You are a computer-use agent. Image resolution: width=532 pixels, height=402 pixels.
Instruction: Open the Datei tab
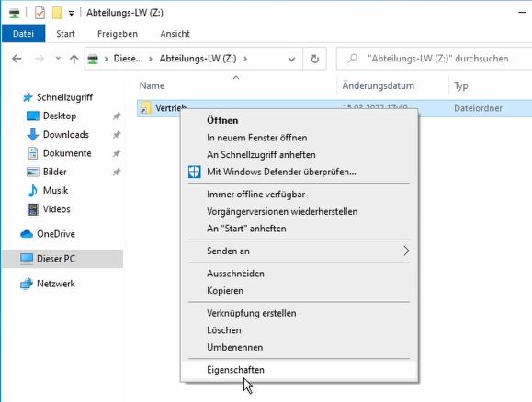tap(23, 34)
